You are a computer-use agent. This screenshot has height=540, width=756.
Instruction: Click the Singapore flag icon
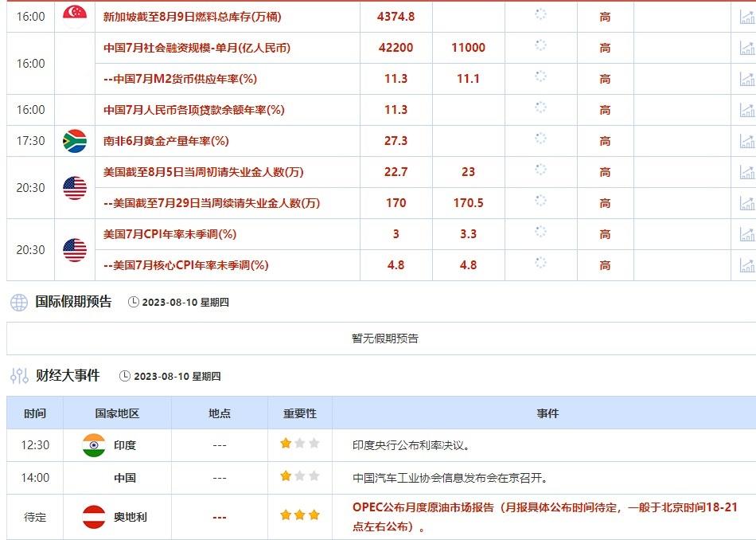tap(75, 17)
